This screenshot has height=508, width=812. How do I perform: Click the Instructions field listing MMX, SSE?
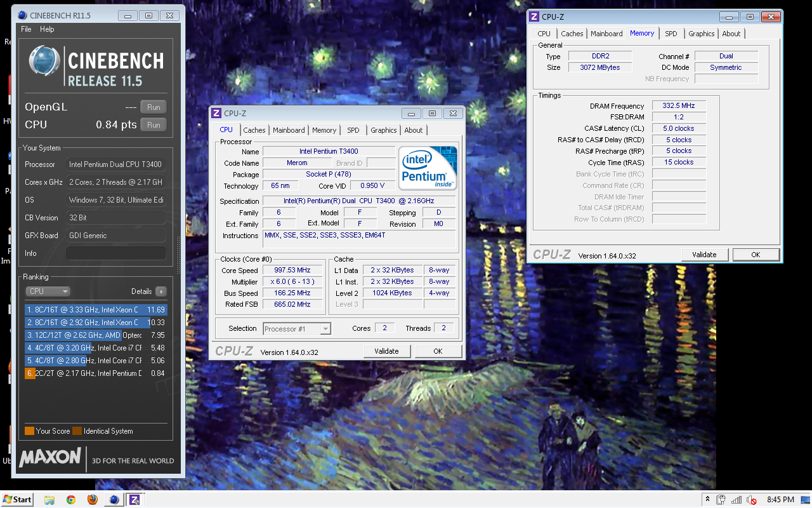(x=359, y=239)
